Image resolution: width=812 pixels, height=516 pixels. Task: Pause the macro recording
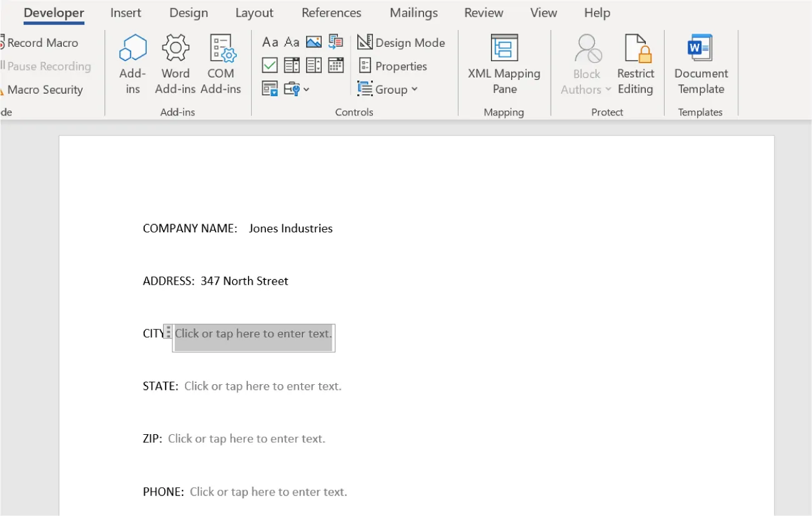[x=47, y=66]
